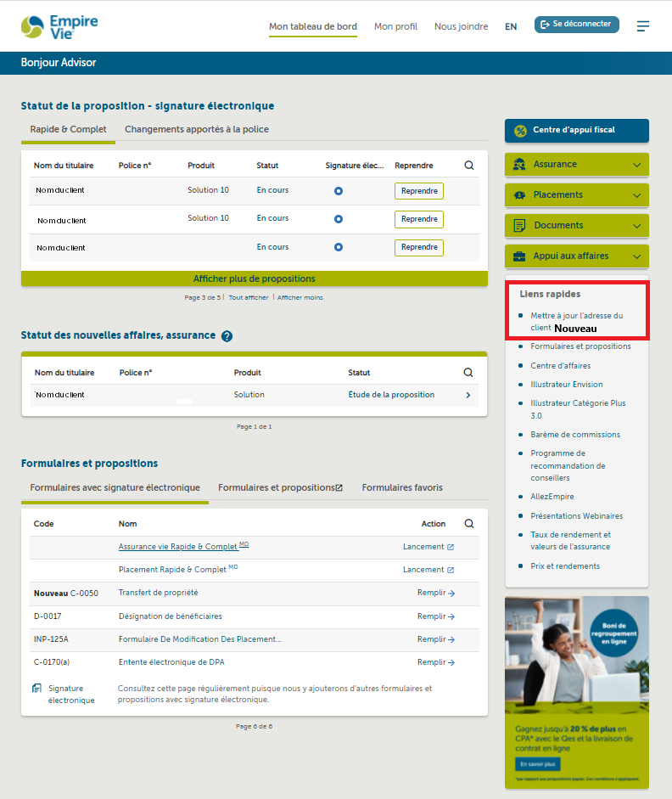
Task: Select Formulaires avec signature électronique tab
Action: [x=115, y=487]
